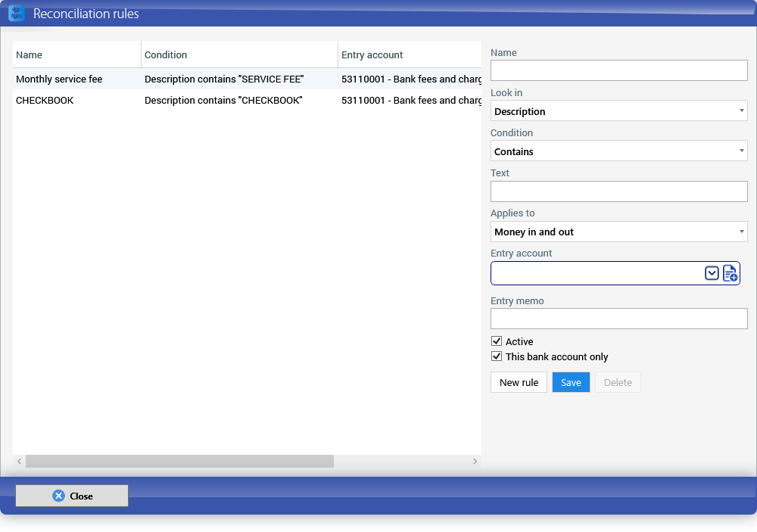
Task: Focus the Entry memo input field
Action: (619, 319)
